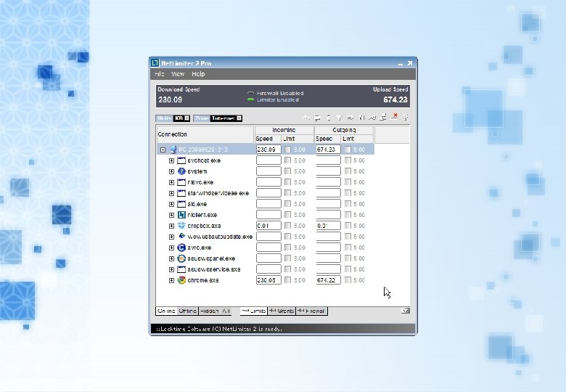
Task: Click the last toolbar icon beside the red X
Action: click(406, 118)
